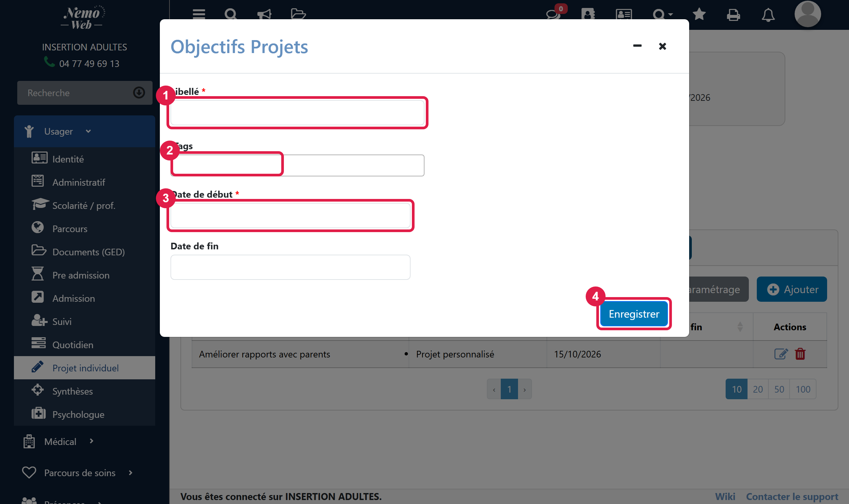This screenshot has width=849, height=504.
Task: Open the advanced search dropdown in toolbar
Action: pyautogui.click(x=663, y=14)
